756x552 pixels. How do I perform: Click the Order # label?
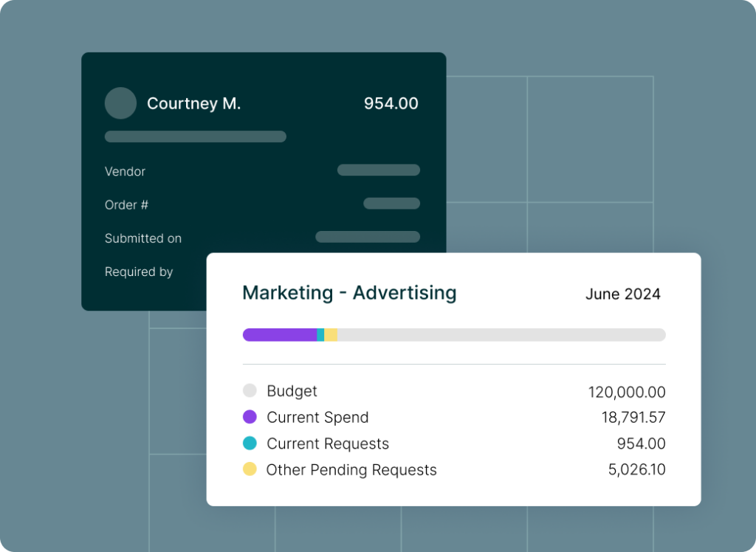coord(126,205)
